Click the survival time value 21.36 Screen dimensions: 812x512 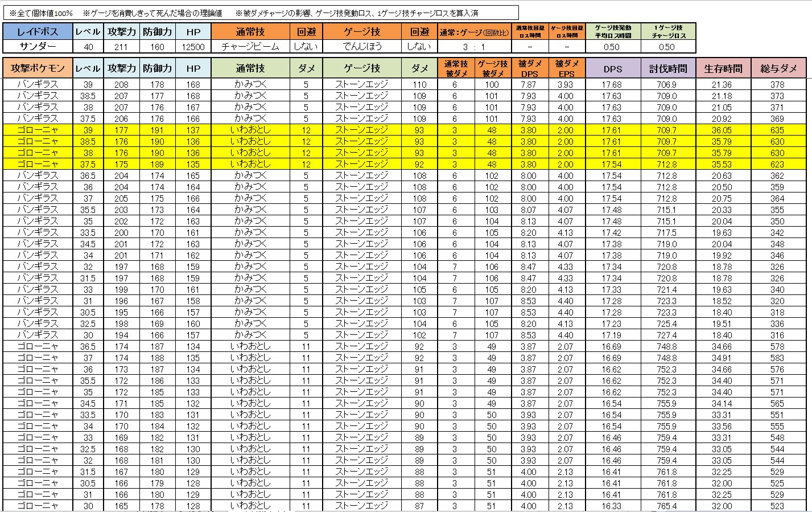(722, 84)
